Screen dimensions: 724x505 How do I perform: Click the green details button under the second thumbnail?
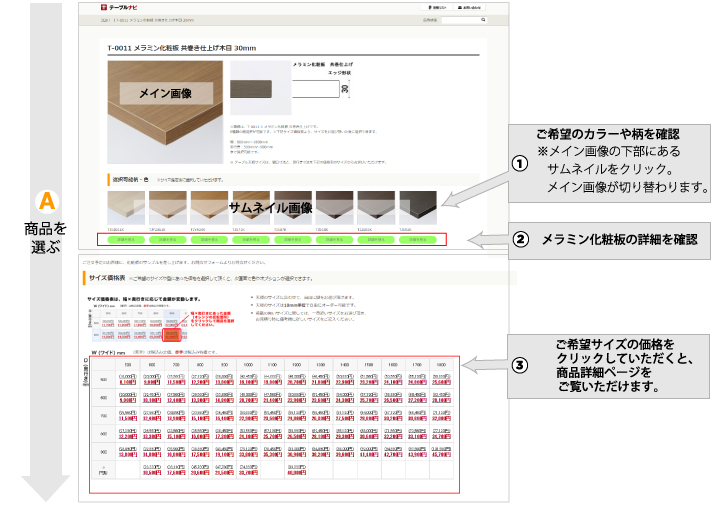pos(168,240)
